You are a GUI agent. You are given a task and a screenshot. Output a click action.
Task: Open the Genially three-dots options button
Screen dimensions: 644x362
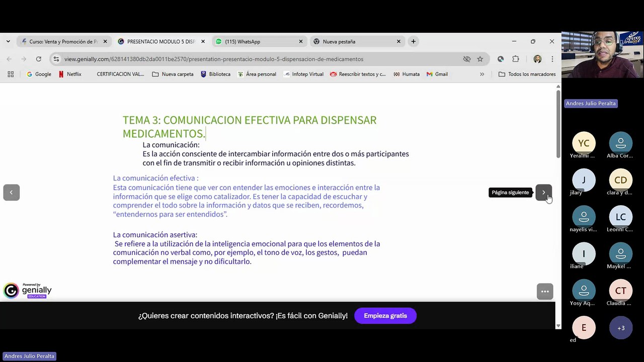point(544,292)
